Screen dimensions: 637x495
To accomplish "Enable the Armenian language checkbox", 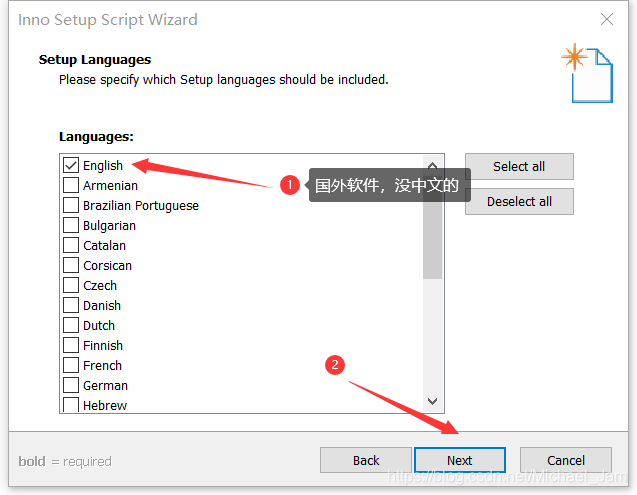I will point(71,185).
